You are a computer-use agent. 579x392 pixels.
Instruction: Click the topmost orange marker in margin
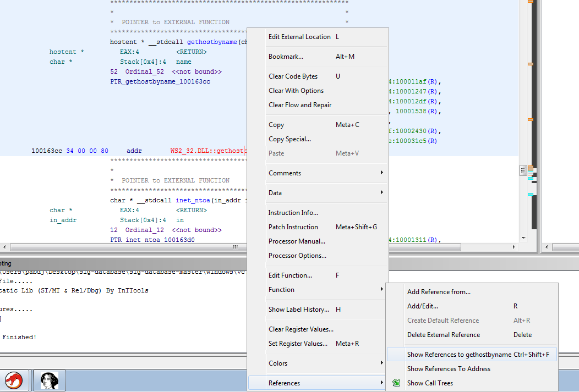[531, 2]
